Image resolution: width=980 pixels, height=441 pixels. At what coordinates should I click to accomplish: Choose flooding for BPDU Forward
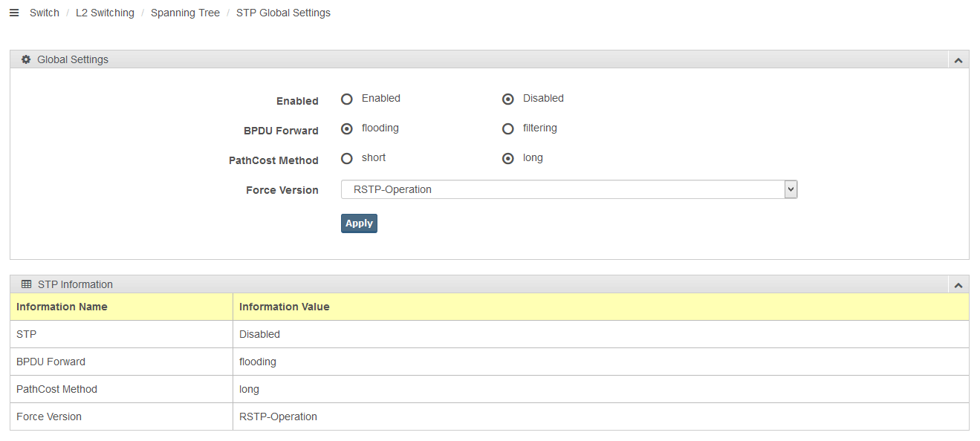click(x=347, y=128)
